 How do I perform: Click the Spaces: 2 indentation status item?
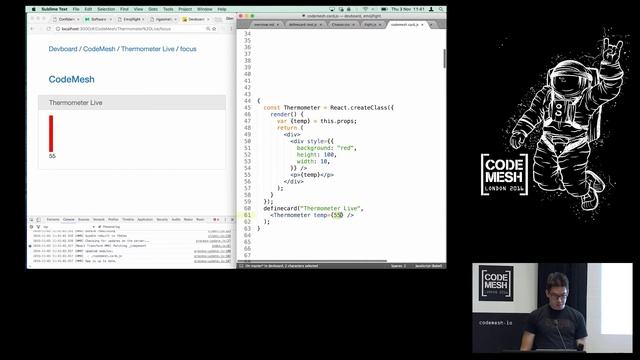click(x=398, y=266)
